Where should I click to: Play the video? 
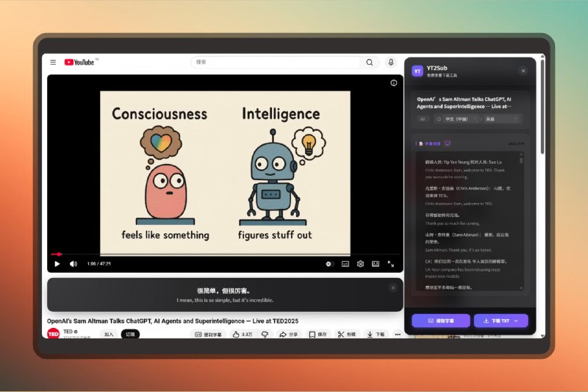coord(57,263)
